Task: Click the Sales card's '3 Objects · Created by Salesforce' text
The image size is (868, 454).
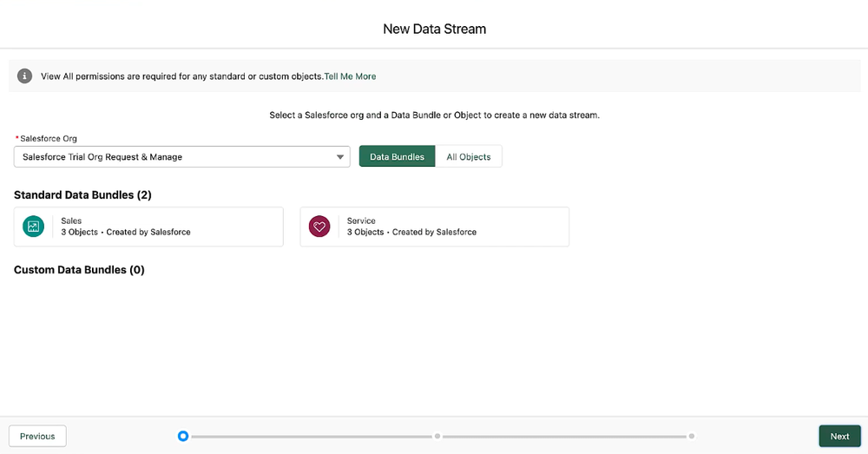Action: (x=126, y=232)
